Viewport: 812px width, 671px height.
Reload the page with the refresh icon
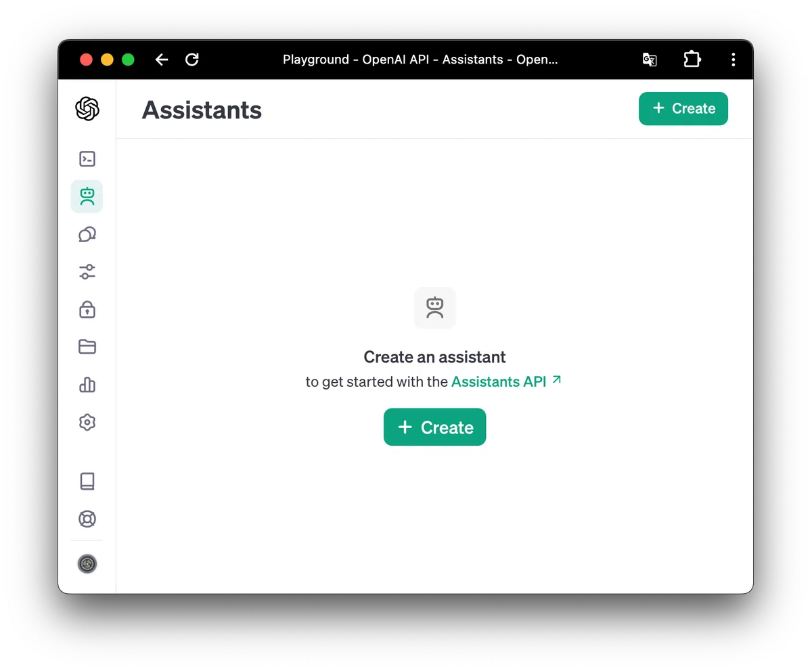pyautogui.click(x=192, y=60)
